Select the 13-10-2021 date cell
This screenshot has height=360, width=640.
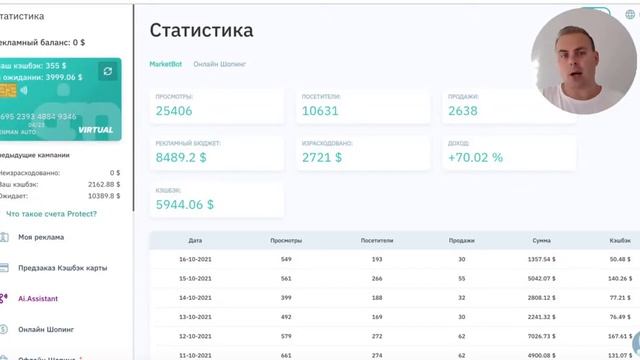coord(195,317)
